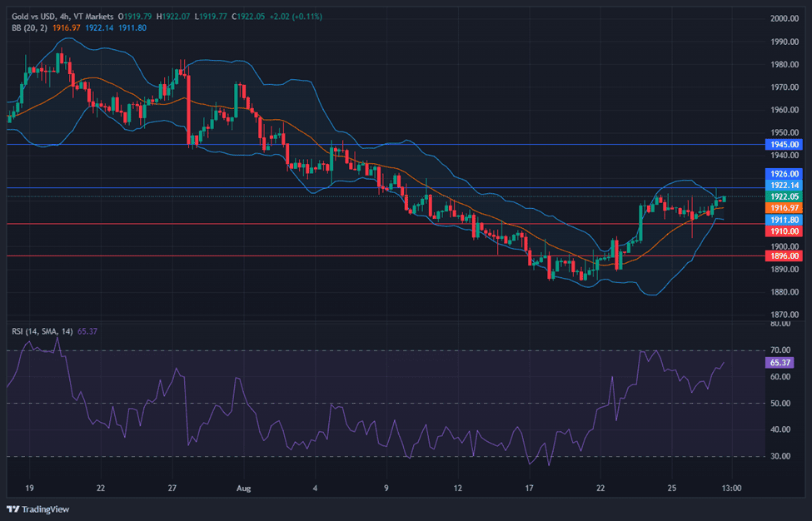Click the 70.00 level on RSI axis
This screenshot has height=521, width=812.
tap(782, 350)
